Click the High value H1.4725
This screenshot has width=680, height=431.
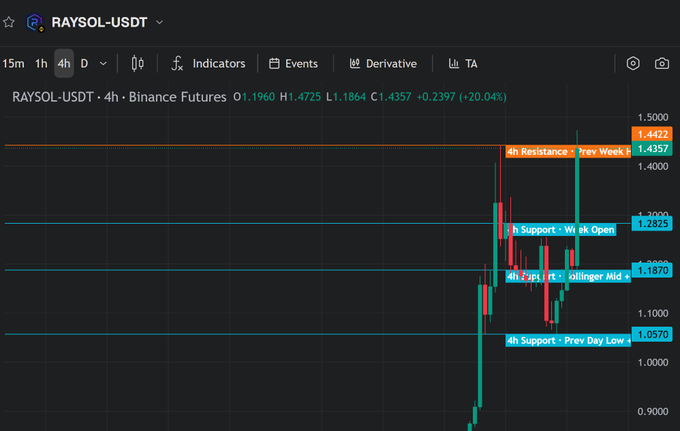(301, 97)
